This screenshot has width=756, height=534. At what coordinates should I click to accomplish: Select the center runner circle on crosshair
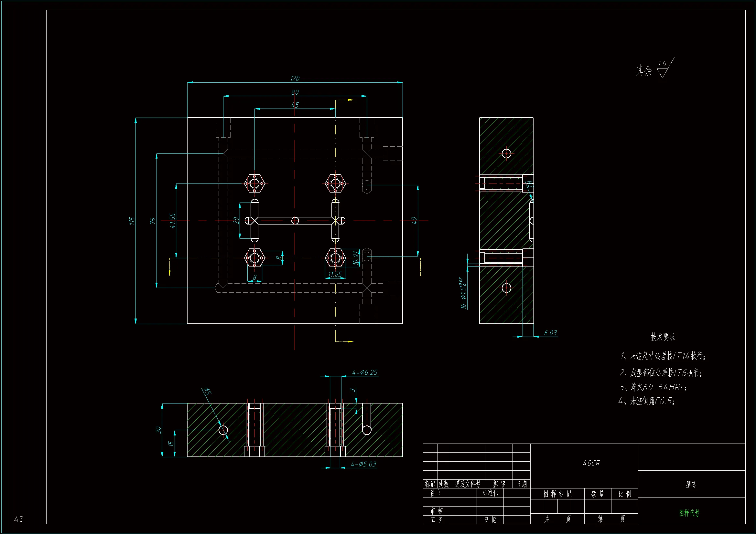pos(295,220)
